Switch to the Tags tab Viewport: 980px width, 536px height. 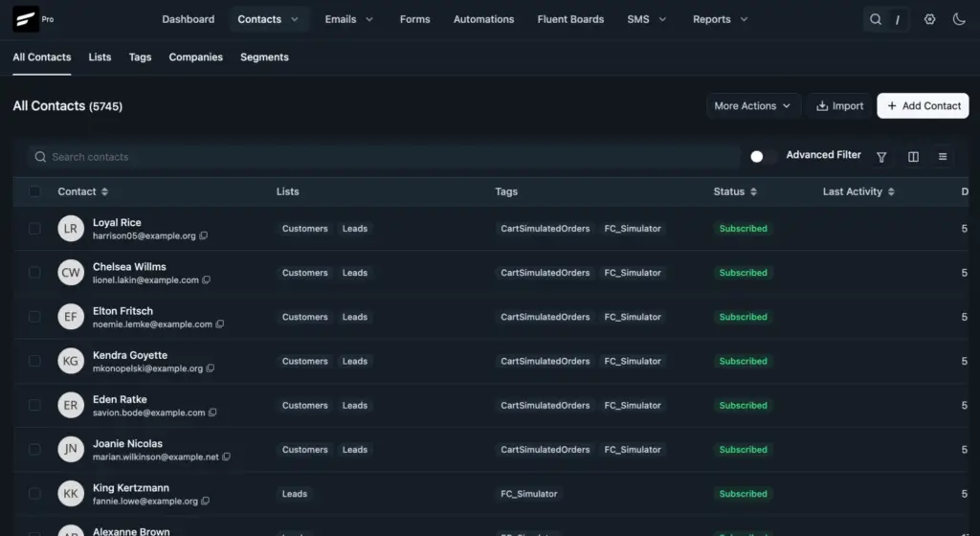[140, 56]
